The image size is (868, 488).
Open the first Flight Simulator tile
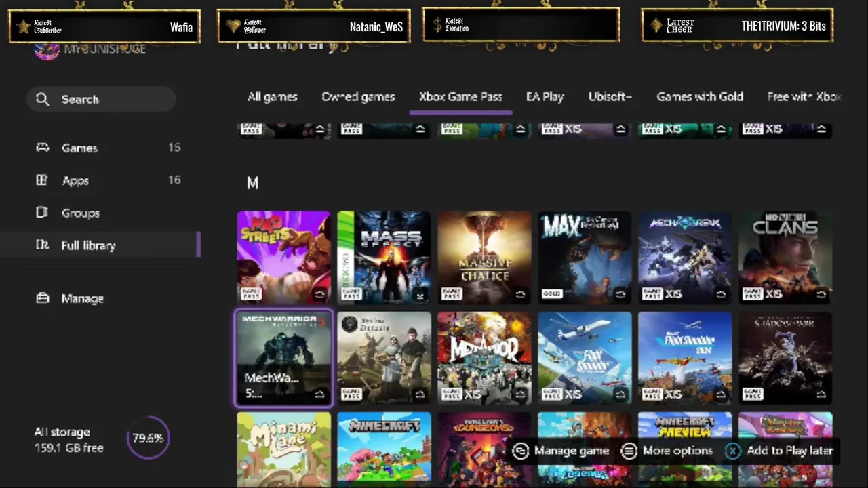click(585, 358)
